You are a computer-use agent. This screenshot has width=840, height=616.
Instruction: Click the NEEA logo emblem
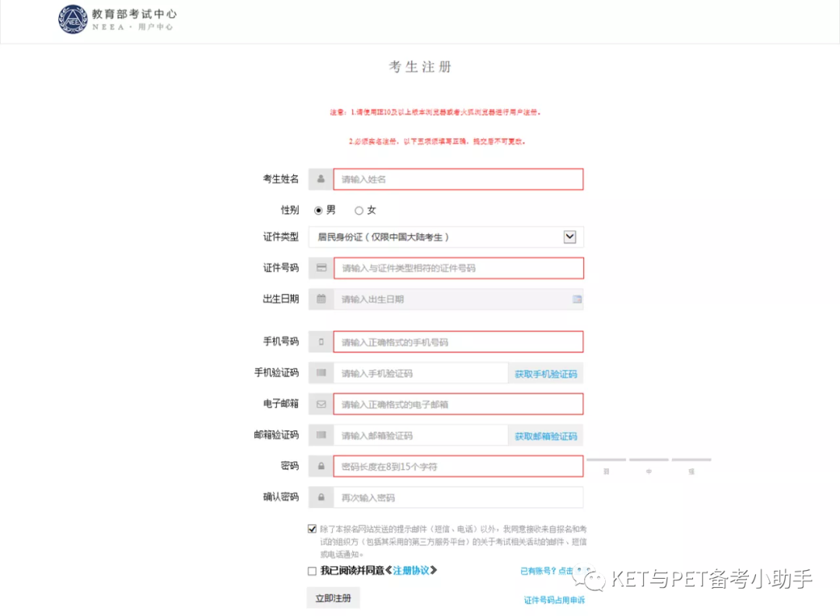point(73,19)
